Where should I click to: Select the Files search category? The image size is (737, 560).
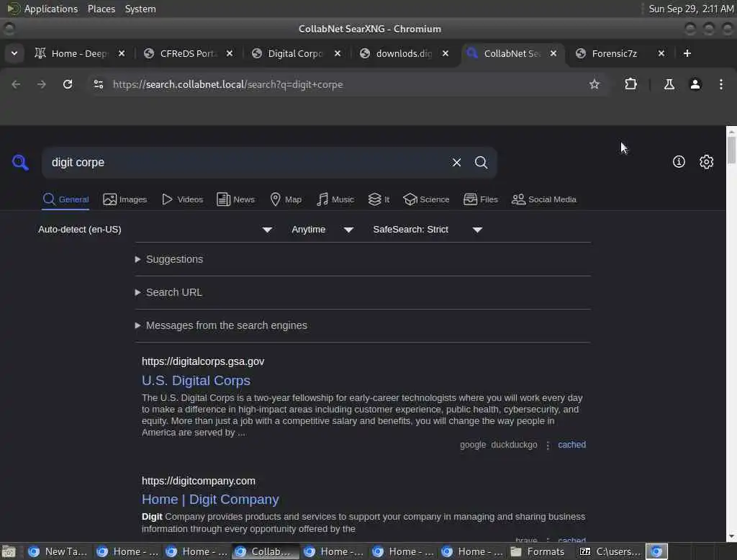[480, 199]
